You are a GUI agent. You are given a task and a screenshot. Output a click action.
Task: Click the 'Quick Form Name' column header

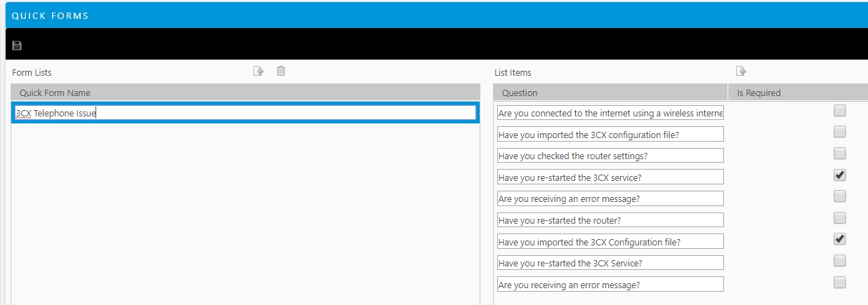tap(55, 93)
